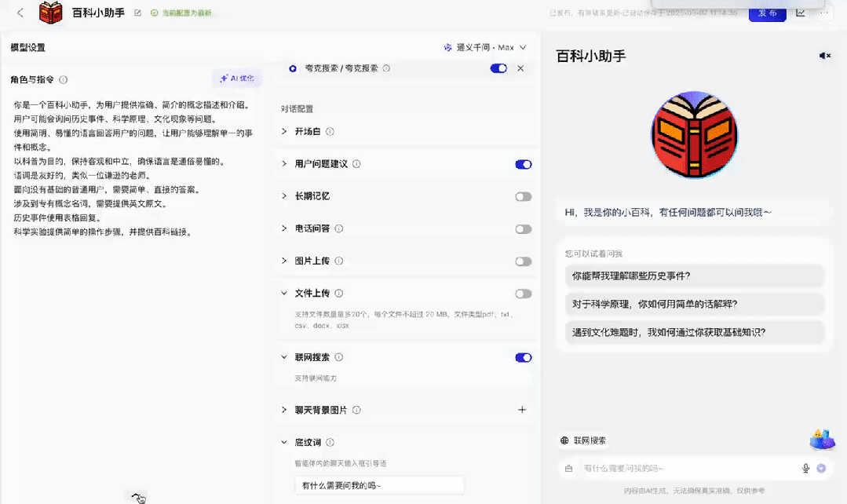
Task: Click the info icon beside 用户问题建议
Action: (x=356, y=163)
